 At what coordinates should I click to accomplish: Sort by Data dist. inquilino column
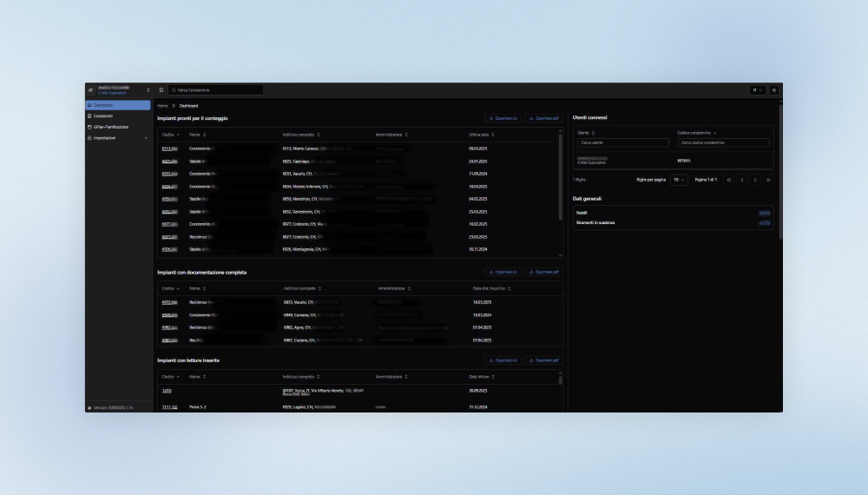coord(491,288)
